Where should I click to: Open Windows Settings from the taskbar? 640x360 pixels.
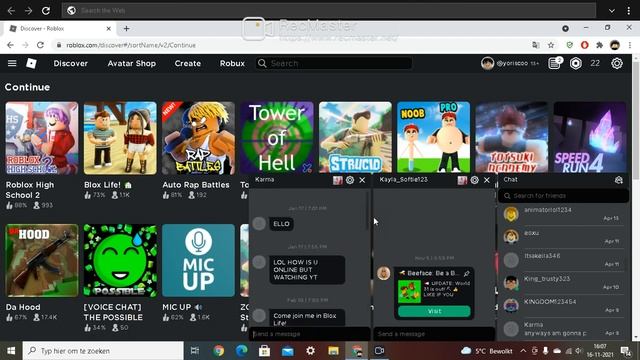[311, 351]
